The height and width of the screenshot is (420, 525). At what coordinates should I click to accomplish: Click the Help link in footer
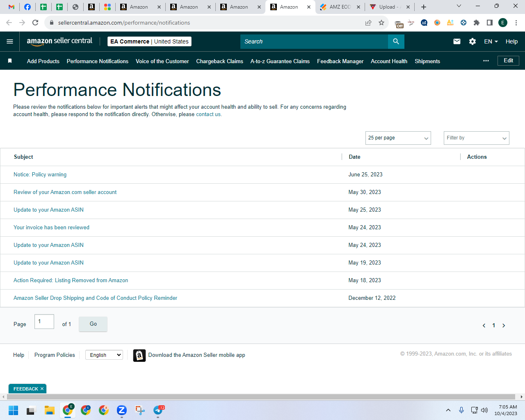point(18,355)
